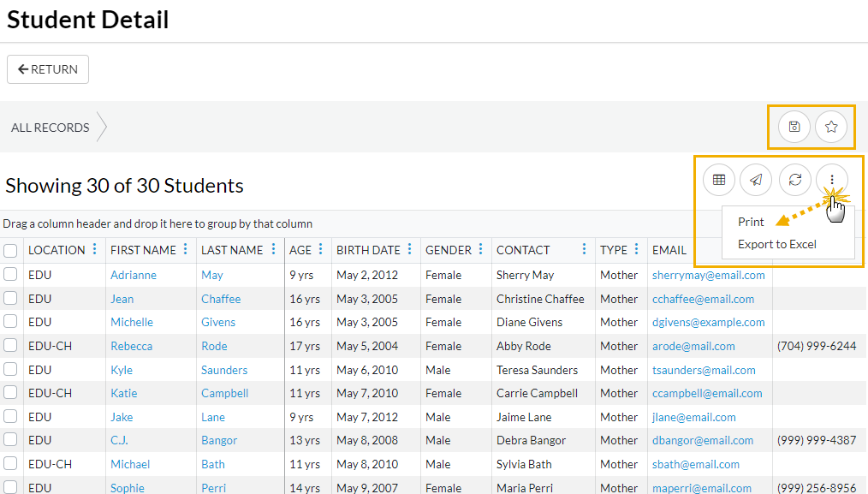Open Birth Date column options menu
This screenshot has height=494, width=868.
[411, 250]
